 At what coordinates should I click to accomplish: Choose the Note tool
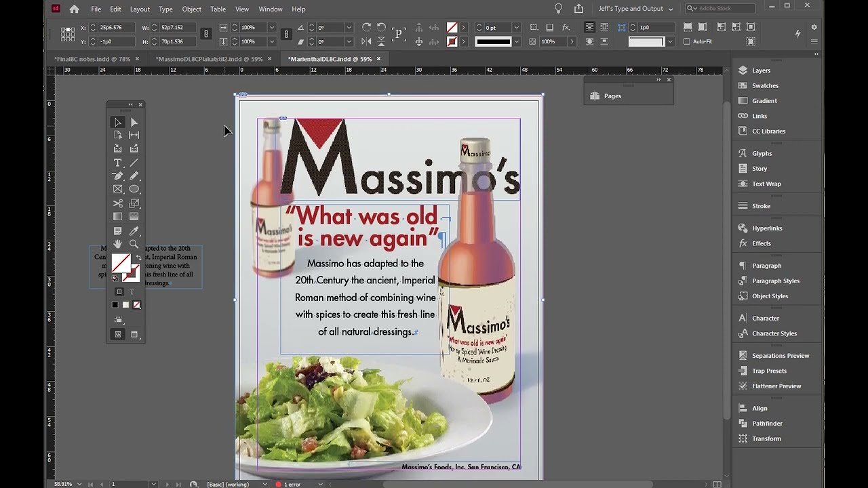tap(118, 231)
